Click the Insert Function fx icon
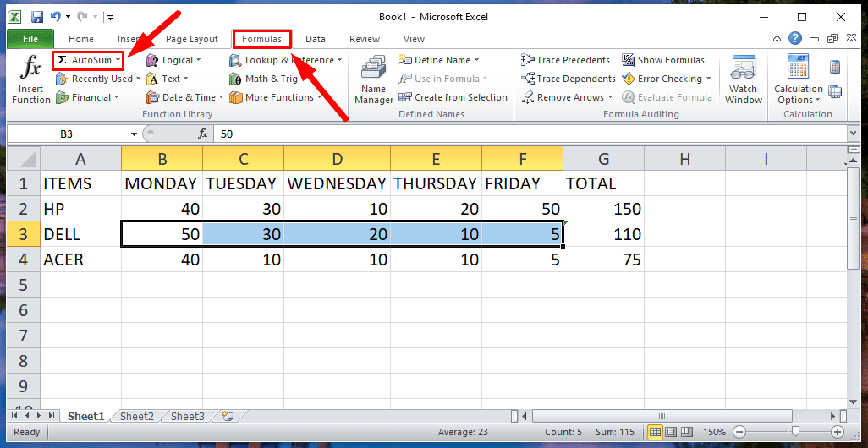Viewport: 868px width, 448px height. point(31,70)
